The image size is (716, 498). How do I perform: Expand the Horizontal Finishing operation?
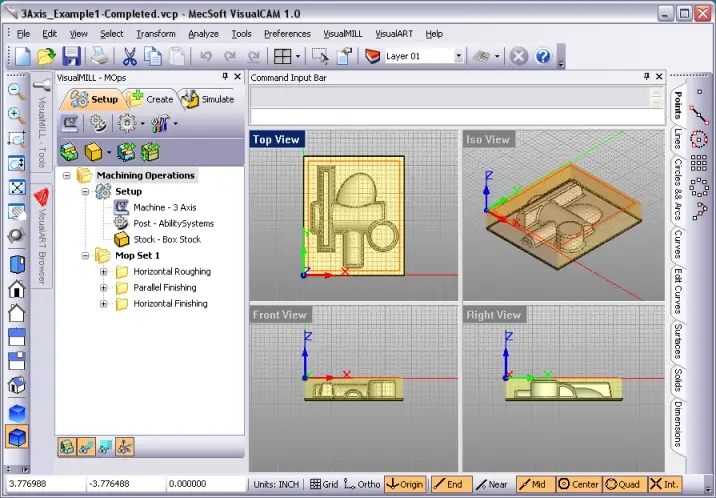(x=104, y=304)
